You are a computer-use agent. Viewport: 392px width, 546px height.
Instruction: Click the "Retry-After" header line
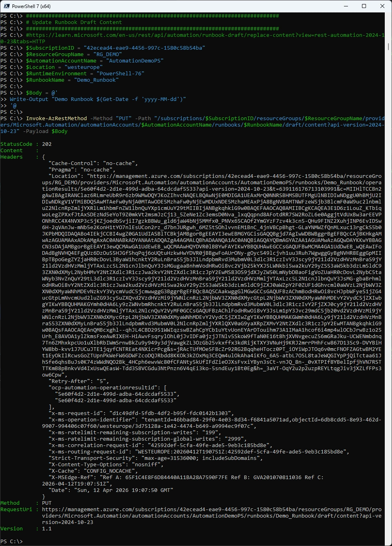click(x=78, y=381)
